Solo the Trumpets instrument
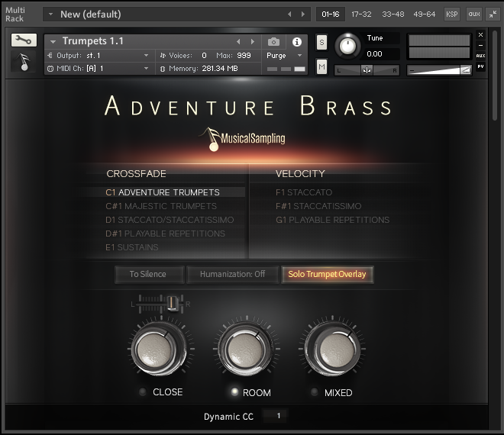The height and width of the screenshot is (435, 504). pos(321,42)
